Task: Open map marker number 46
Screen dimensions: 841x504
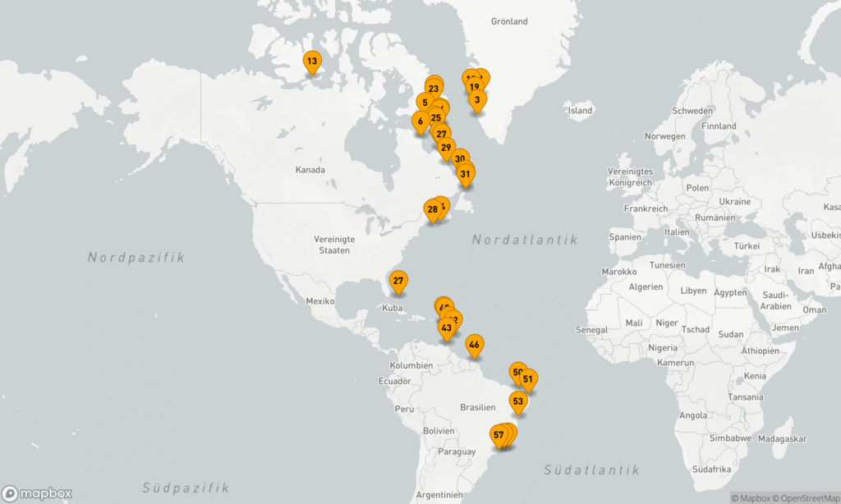Action: point(474,345)
